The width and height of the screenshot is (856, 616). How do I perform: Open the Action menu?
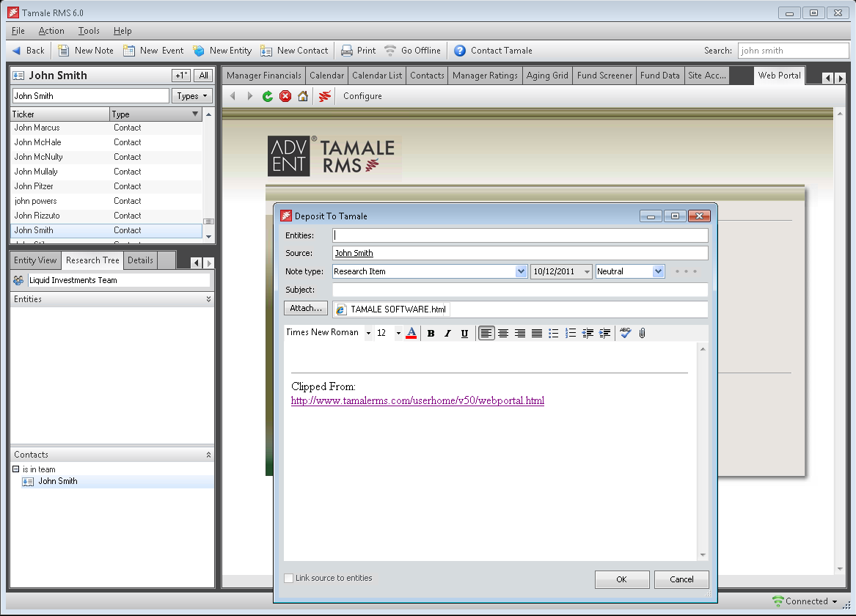[x=51, y=31]
